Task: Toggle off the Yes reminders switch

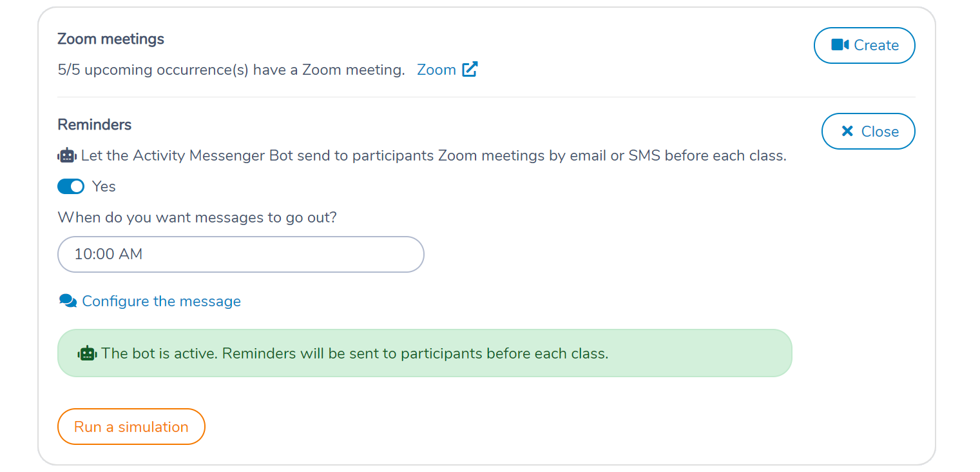Action: tap(71, 186)
